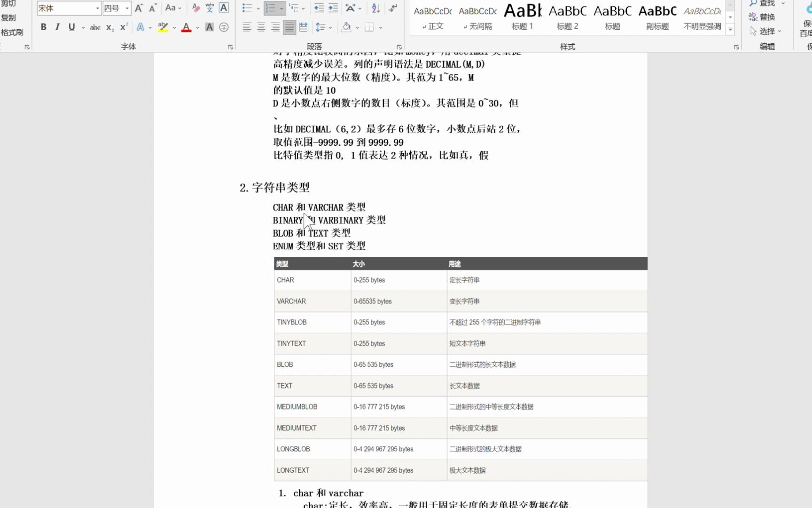Toggle superscript formatting

[124, 27]
